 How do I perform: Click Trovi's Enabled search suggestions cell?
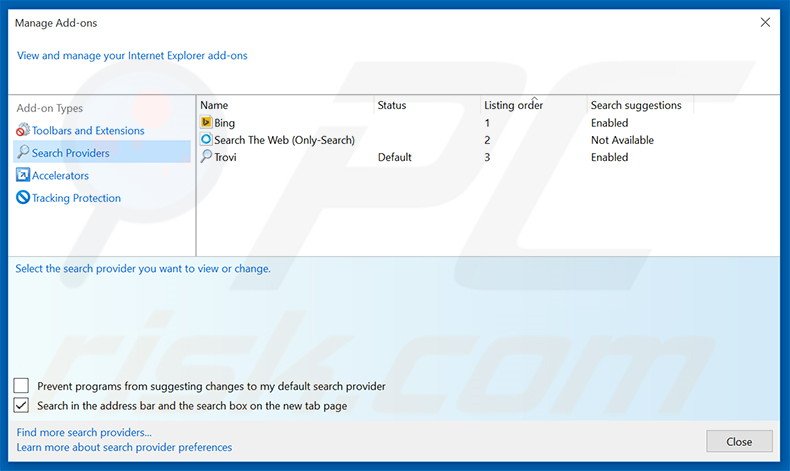610,157
